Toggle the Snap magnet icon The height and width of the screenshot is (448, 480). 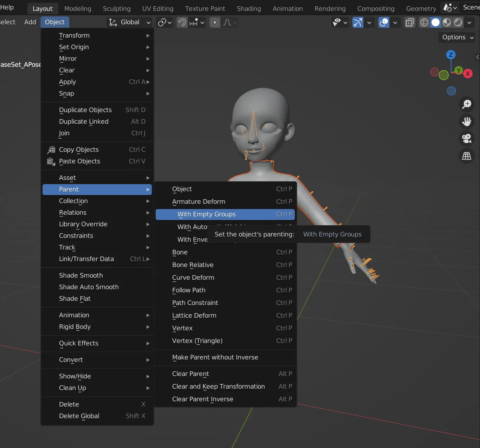[182, 22]
